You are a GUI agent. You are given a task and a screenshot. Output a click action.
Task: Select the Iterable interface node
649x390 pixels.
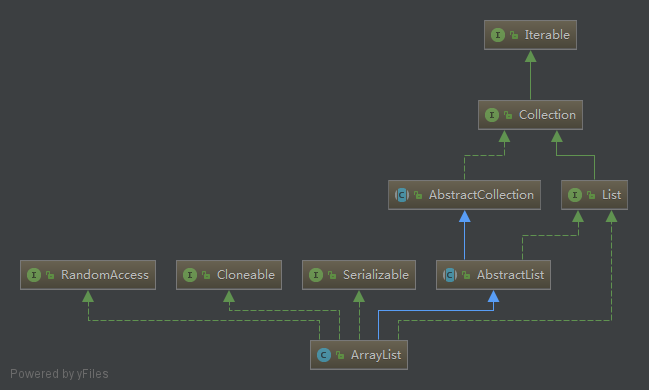click(x=530, y=35)
